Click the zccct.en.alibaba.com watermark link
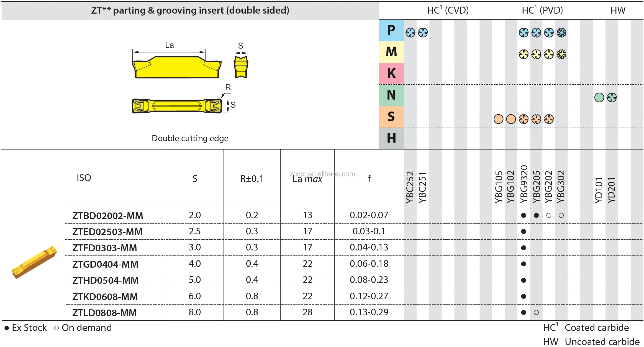 coord(322,174)
